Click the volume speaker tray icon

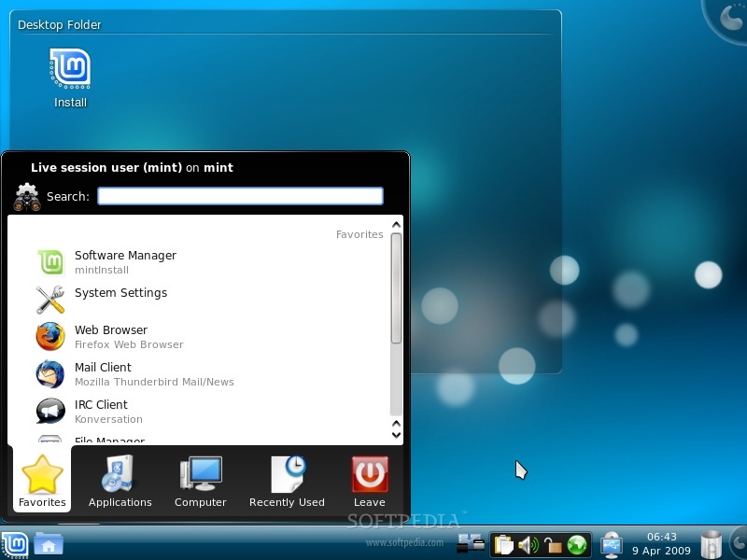pyautogui.click(x=528, y=544)
